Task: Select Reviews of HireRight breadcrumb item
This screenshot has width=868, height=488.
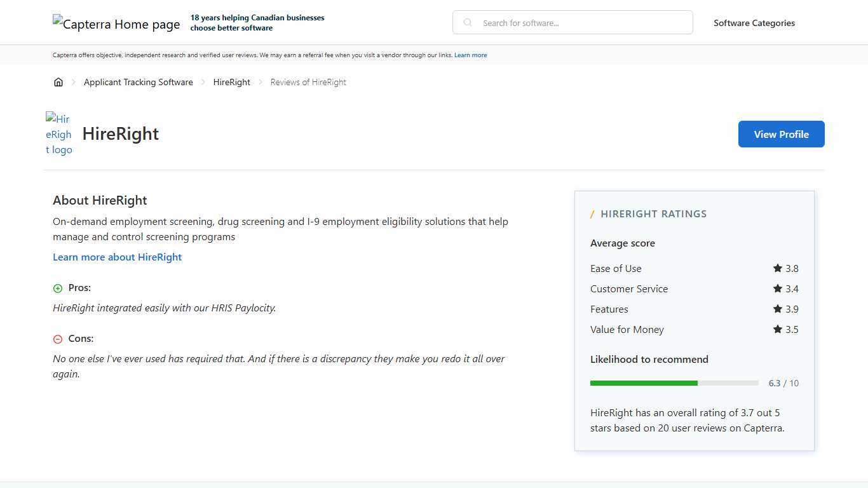Action: coord(308,82)
